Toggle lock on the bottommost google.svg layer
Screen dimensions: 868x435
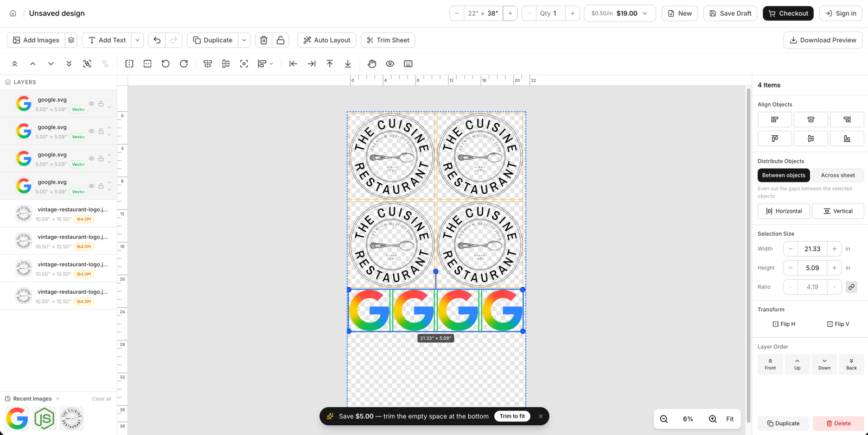click(101, 186)
